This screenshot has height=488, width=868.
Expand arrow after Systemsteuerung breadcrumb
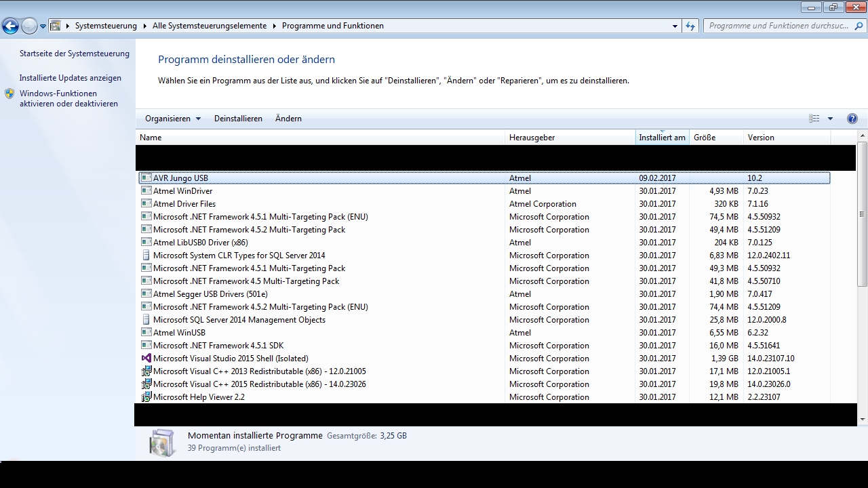(144, 26)
